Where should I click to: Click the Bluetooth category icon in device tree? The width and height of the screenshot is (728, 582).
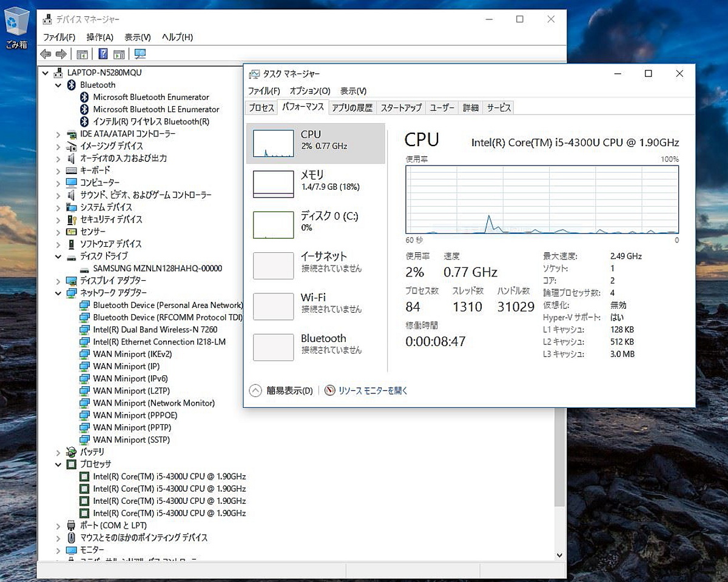tap(72, 85)
